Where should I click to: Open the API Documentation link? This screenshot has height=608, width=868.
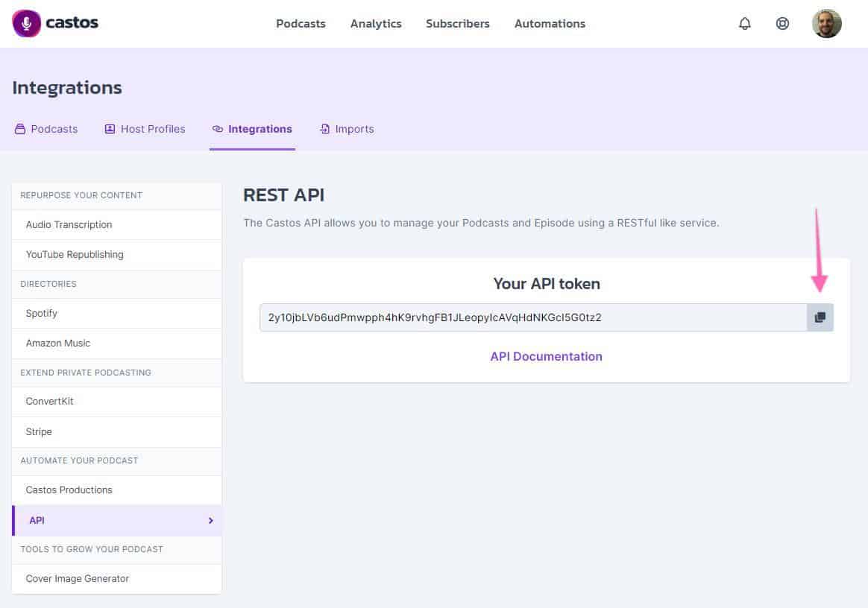[x=546, y=356]
